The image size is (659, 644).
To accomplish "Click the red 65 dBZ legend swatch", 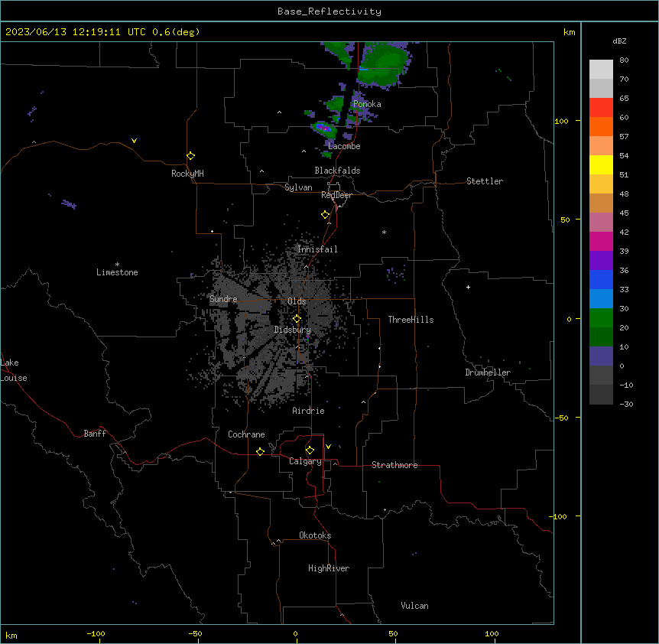I will (601, 108).
